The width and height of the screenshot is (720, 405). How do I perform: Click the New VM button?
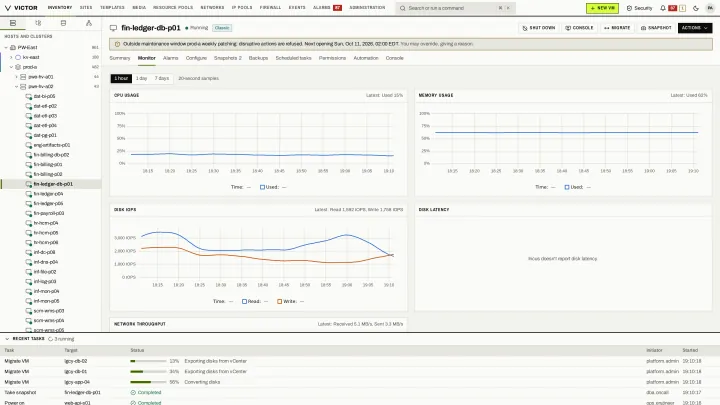602,8
